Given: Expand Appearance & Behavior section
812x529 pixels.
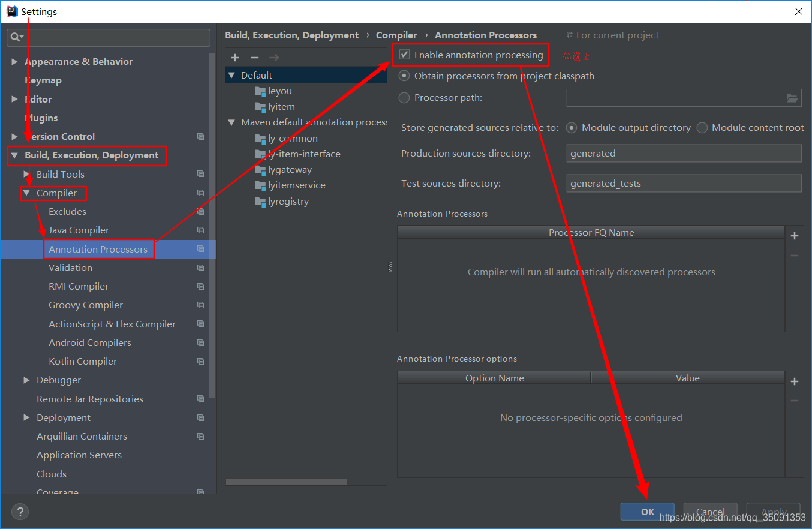Looking at the screenshot, I should tap(15, 62).
